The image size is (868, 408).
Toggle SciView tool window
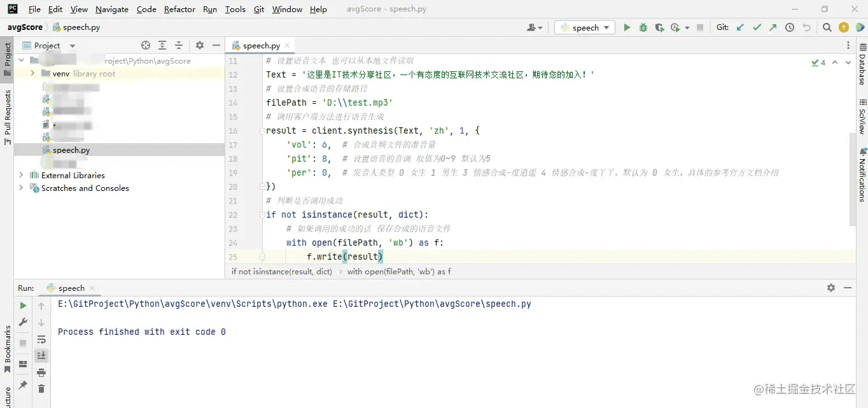coord(862,116)
